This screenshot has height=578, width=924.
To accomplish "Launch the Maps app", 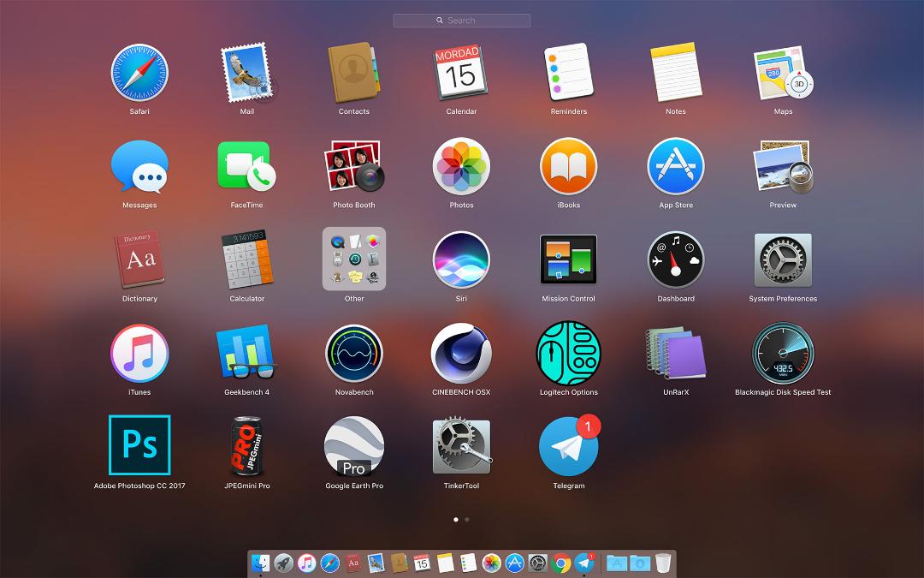I will [x=783, y=73].
